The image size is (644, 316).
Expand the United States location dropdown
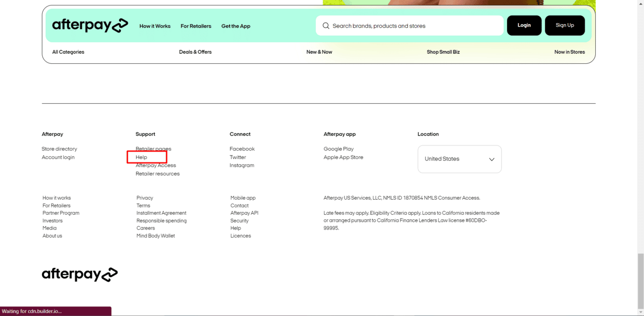coord(459,159)
